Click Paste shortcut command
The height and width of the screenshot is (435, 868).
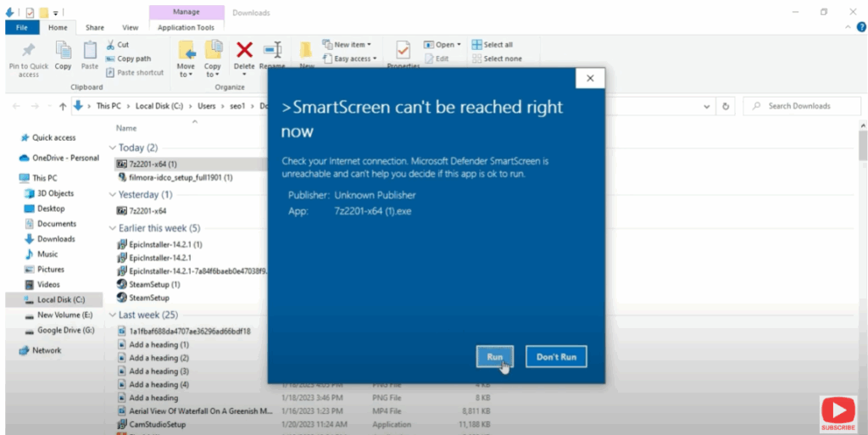pyautogui.click(x=135, y=73)
